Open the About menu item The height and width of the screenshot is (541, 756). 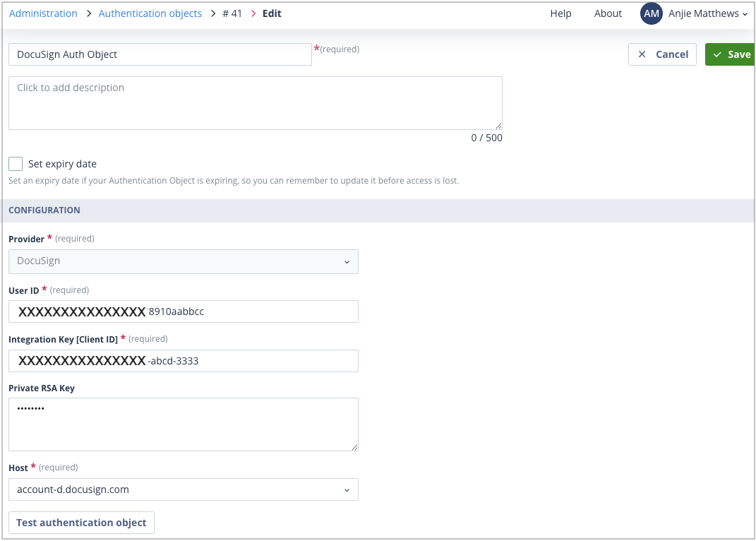coord(608,13)
